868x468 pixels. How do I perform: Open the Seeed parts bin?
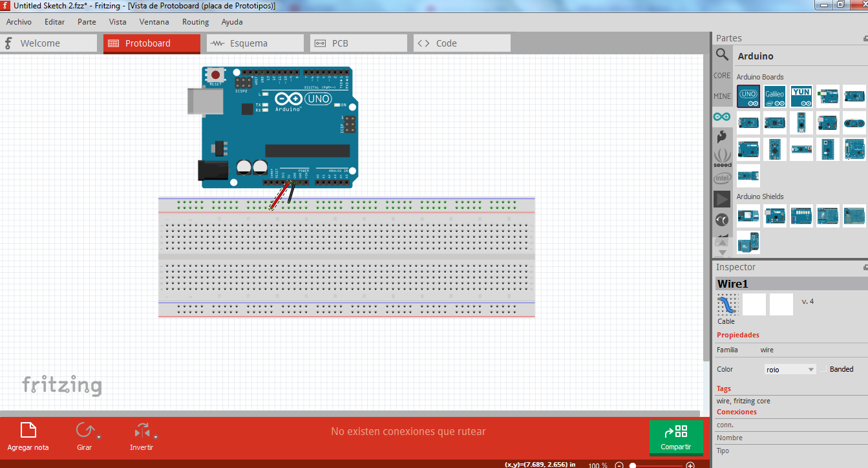pyautogui.click(x=722, y=157)
